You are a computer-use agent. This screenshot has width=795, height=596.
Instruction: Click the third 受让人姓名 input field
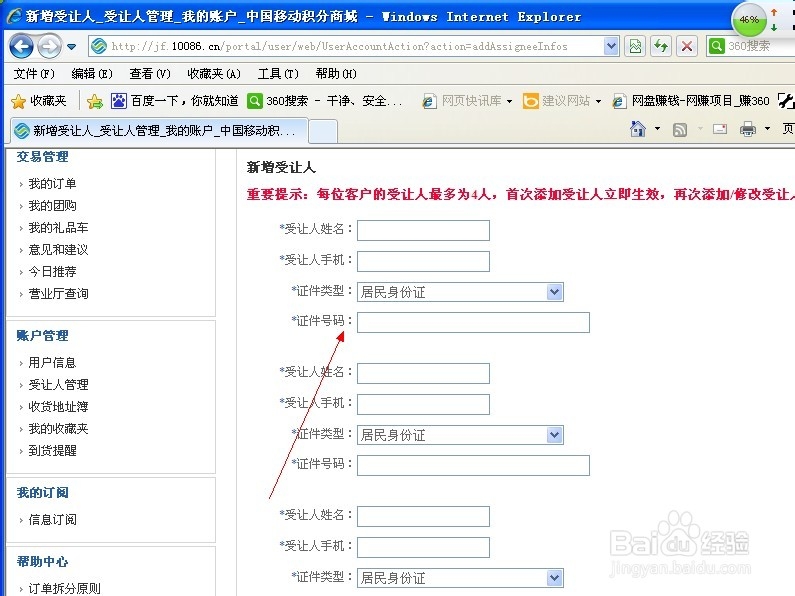tap(423, 516)
